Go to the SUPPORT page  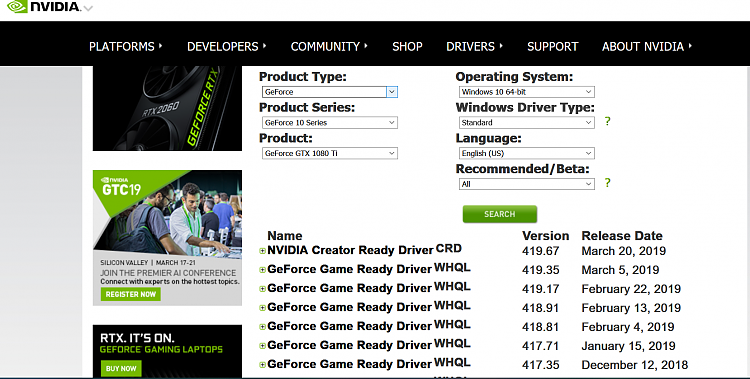pyautogui.click(x=552, y=46)
